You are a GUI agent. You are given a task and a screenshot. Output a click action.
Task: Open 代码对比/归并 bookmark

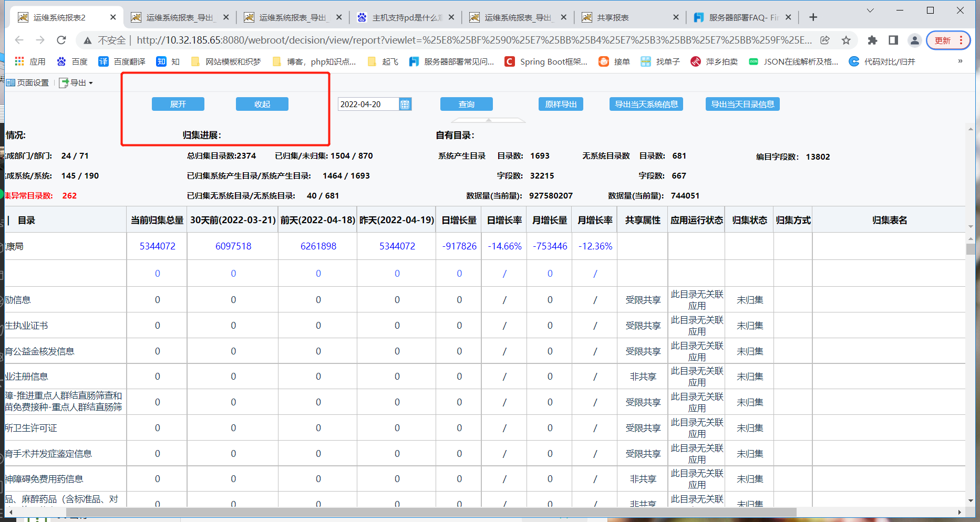point(882,61)
